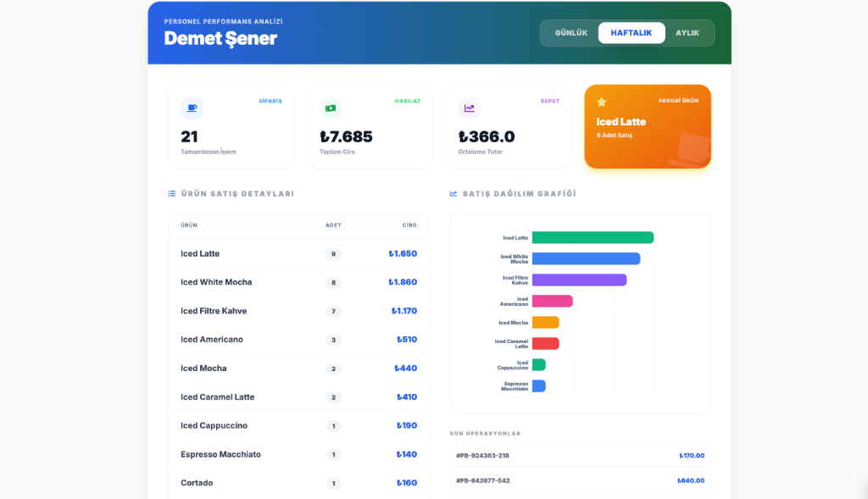
Task: Click the green Iced Latte chart bar
Action: point(593,238)
